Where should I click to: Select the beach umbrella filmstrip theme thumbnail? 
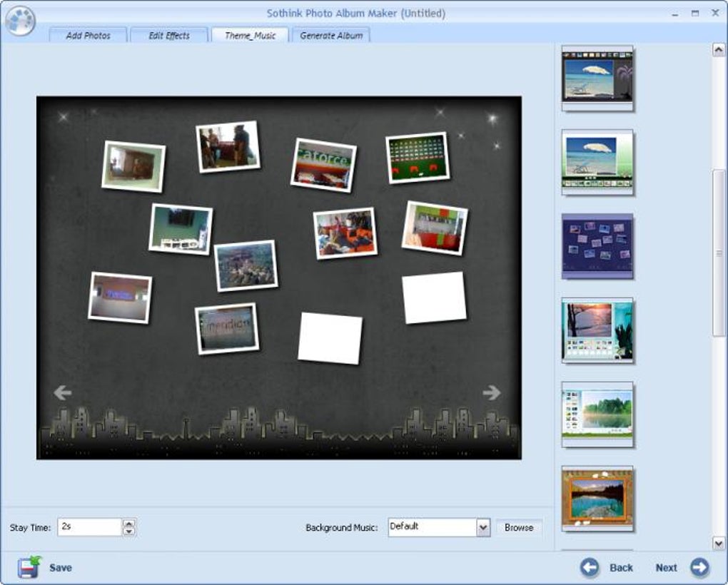point(597,78)
